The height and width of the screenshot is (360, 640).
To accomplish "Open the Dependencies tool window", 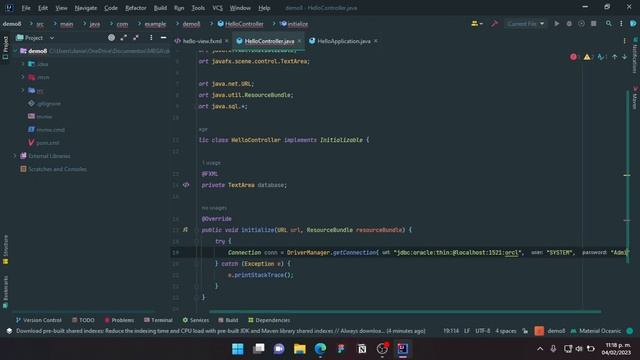I will (x=269, y=320).
